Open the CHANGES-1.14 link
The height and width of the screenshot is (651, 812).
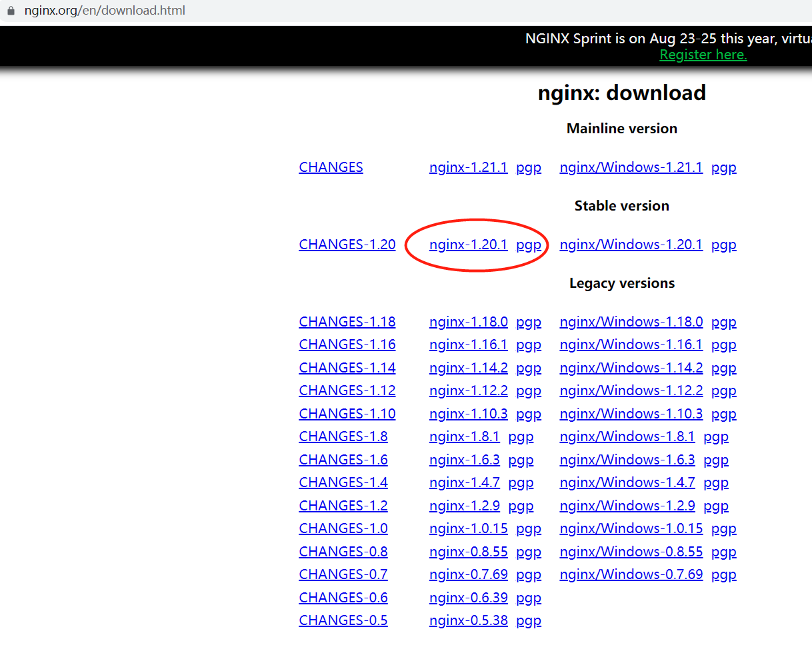[x=347, y=368]
